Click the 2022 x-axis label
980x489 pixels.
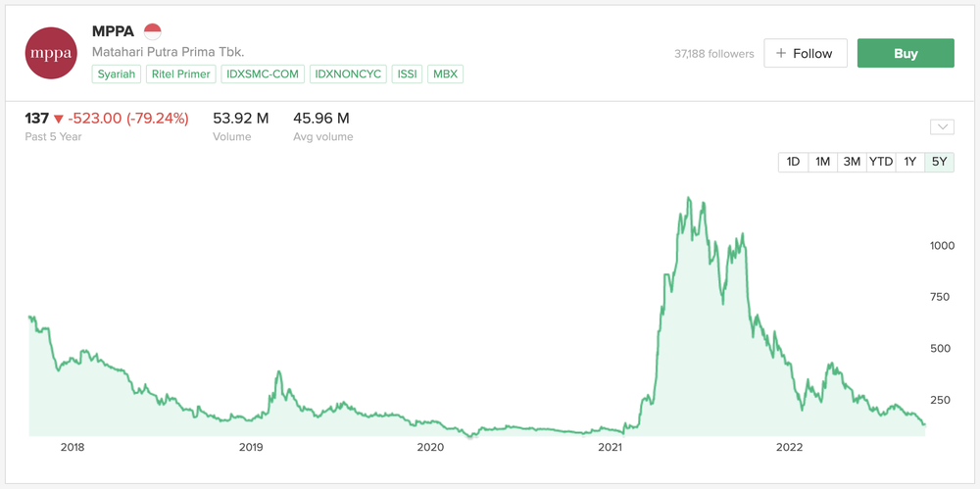click(x=788, y=447)
